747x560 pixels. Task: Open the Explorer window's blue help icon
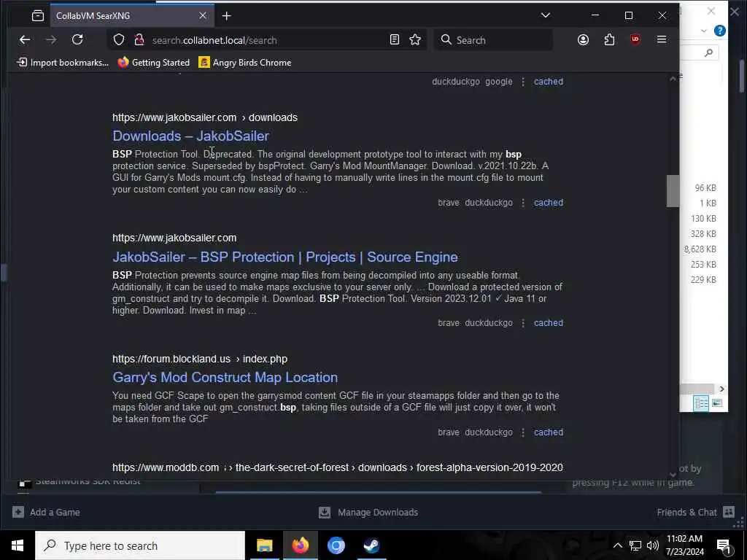pos(720,31)
